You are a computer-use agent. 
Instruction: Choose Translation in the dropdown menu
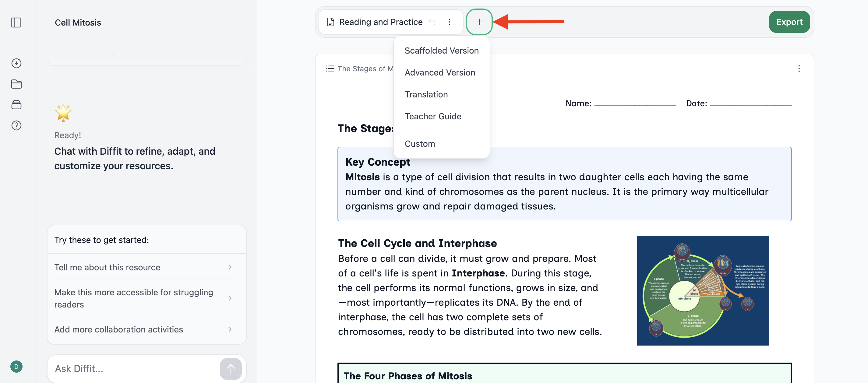441,94
